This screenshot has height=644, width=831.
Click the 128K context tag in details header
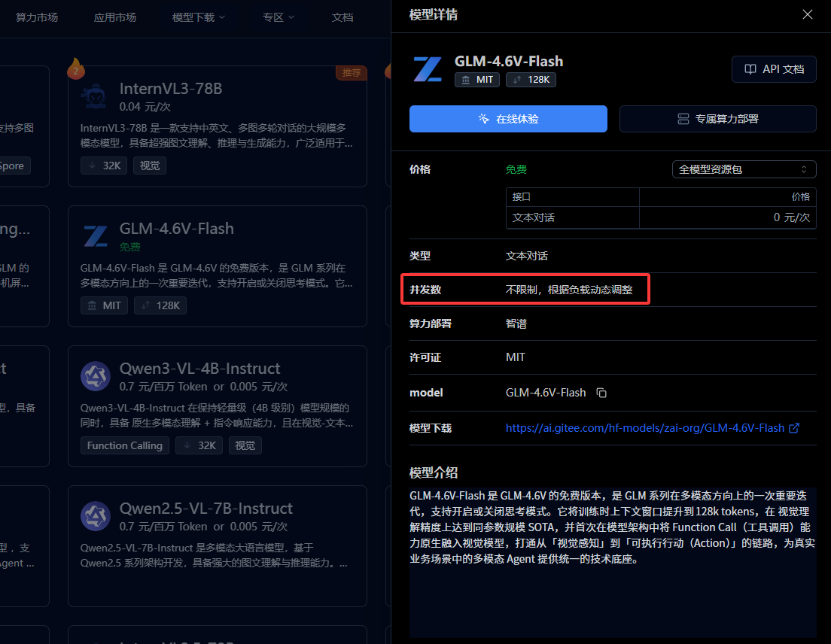(x=531, y=79)
